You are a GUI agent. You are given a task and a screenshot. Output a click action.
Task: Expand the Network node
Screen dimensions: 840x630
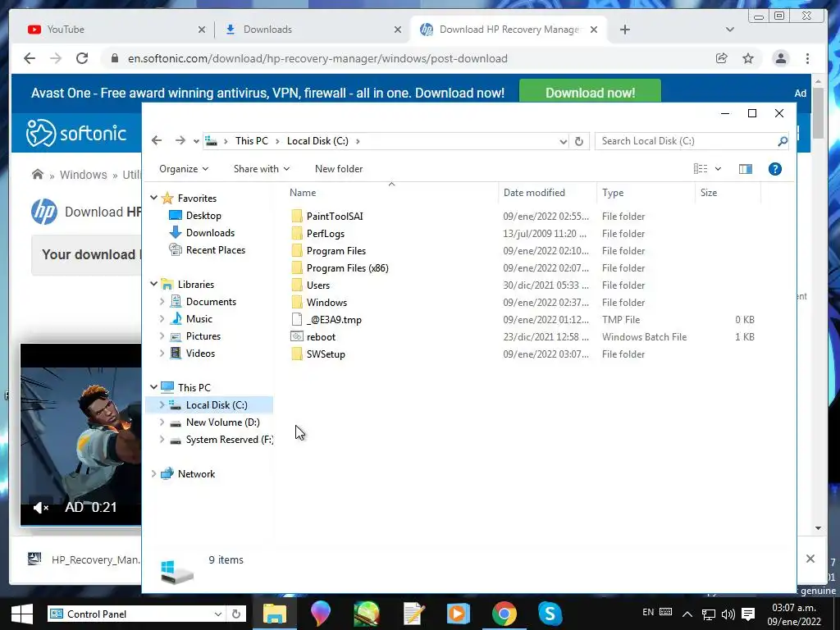(153, 473)
